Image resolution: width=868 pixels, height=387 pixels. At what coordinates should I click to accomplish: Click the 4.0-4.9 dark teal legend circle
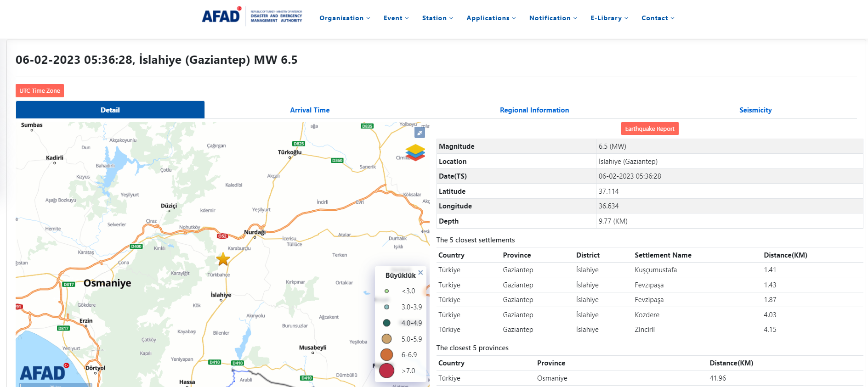pyautogui.click(x=386, y=323)
